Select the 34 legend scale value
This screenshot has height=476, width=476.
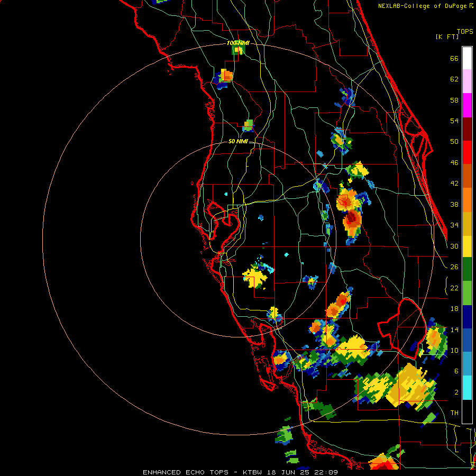click(x=454, y=225)
